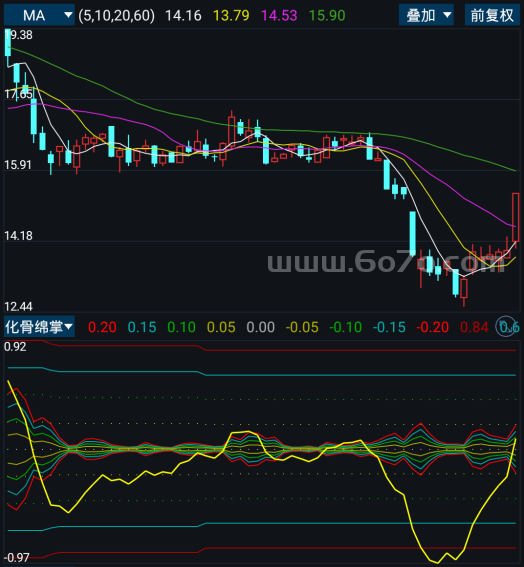Select the last tall red candlestick

click(x=516, y=217)
